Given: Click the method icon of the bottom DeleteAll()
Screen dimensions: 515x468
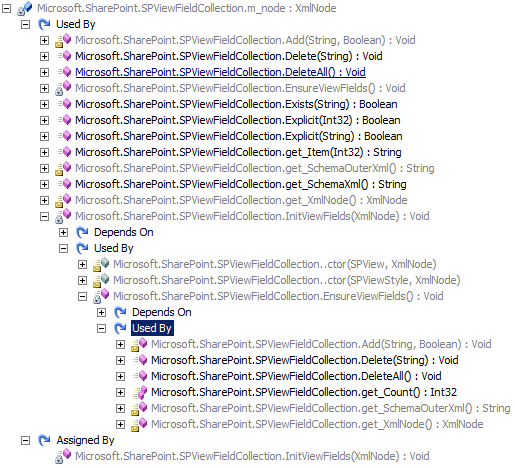Looking at the screenshot, I should (x=140, y=376).
